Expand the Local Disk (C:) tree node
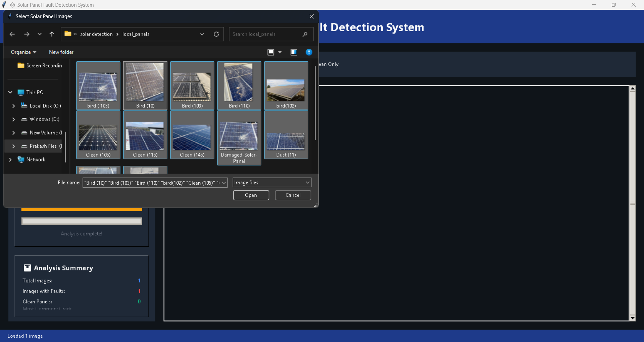 click(x=13, y=106)
